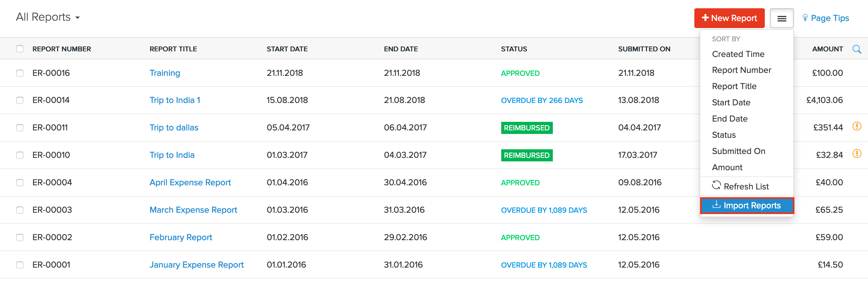Click the search magnifier icon in table header
The width and height of the screenshot is (868, 285).
coord(856,49)
